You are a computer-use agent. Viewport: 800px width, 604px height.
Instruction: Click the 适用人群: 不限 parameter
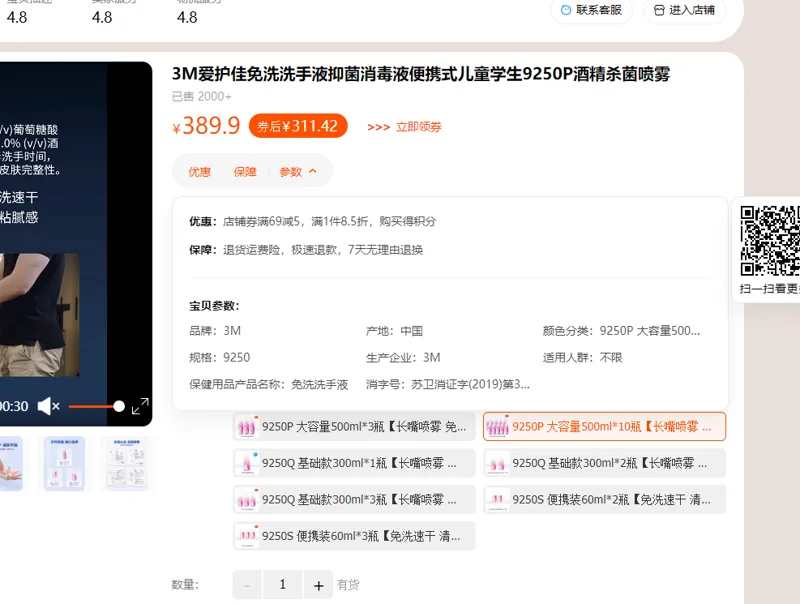pyautogui.click(x=582, y=358)
